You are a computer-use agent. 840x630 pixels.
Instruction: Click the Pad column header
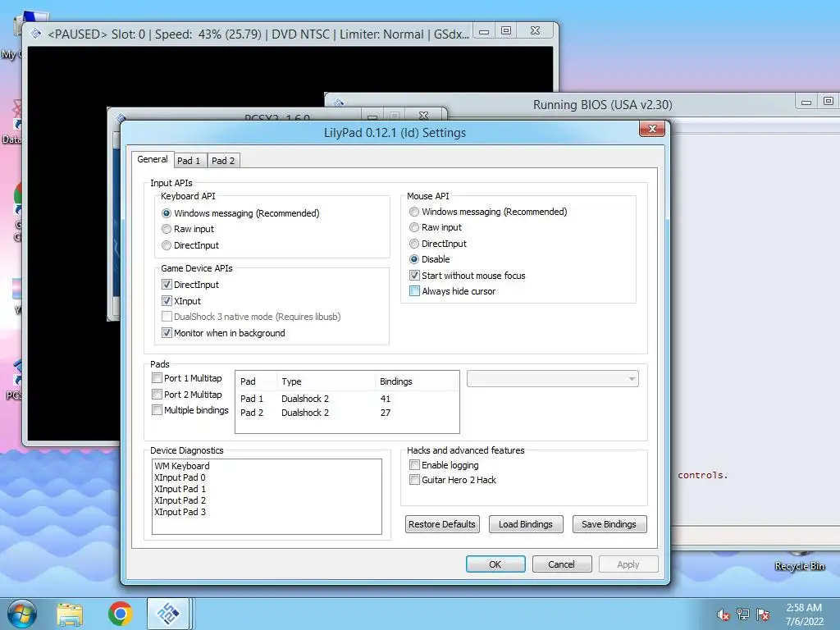click(x=256, y=381)
